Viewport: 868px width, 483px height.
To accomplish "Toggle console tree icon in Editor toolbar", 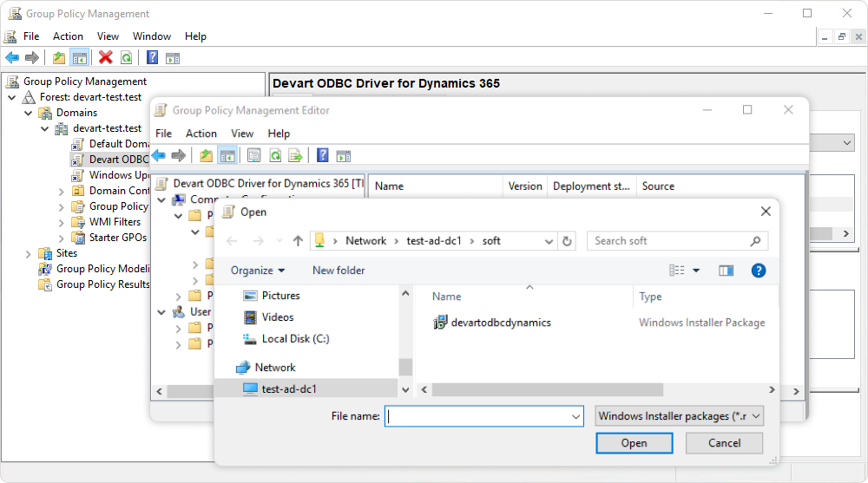I will click(x=227, y=155).
